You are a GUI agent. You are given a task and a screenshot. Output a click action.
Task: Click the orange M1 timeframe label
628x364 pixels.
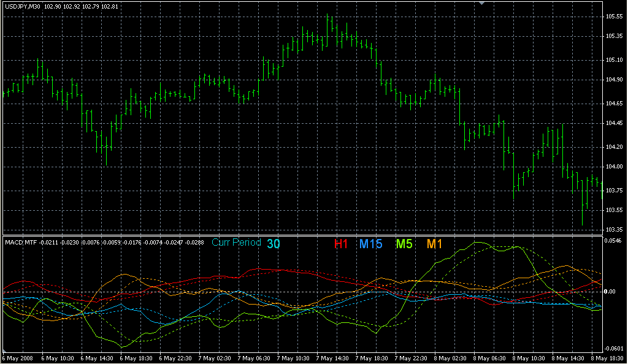click(434, 244)
